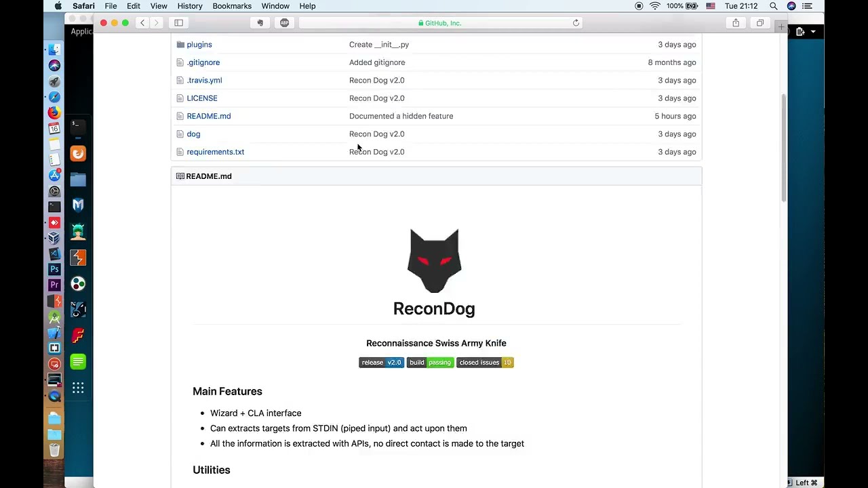Open the Bookmarks menu
Viewport: 868px width, 488px height.
click(232, 6)
